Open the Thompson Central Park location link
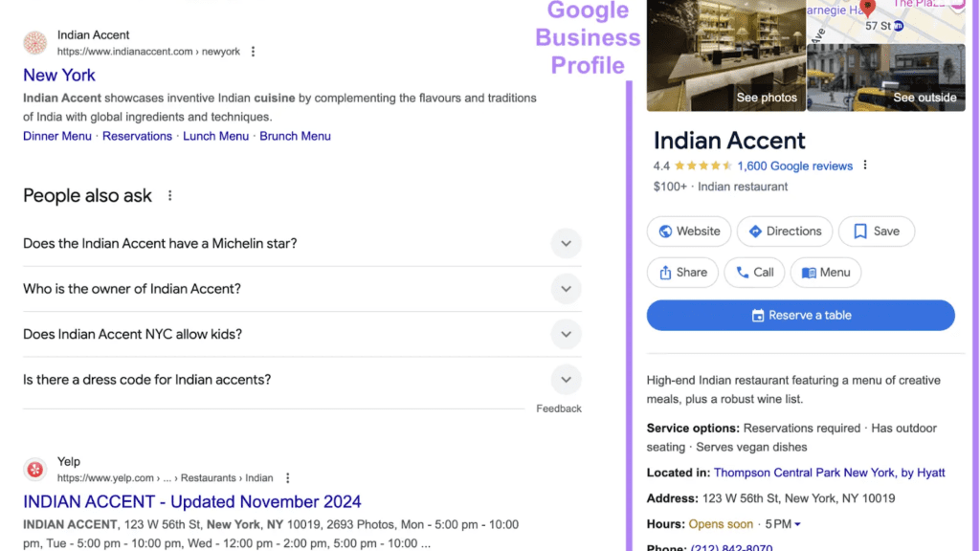The width and height of the screenshot is (980, 551). (x=829, y=473)
